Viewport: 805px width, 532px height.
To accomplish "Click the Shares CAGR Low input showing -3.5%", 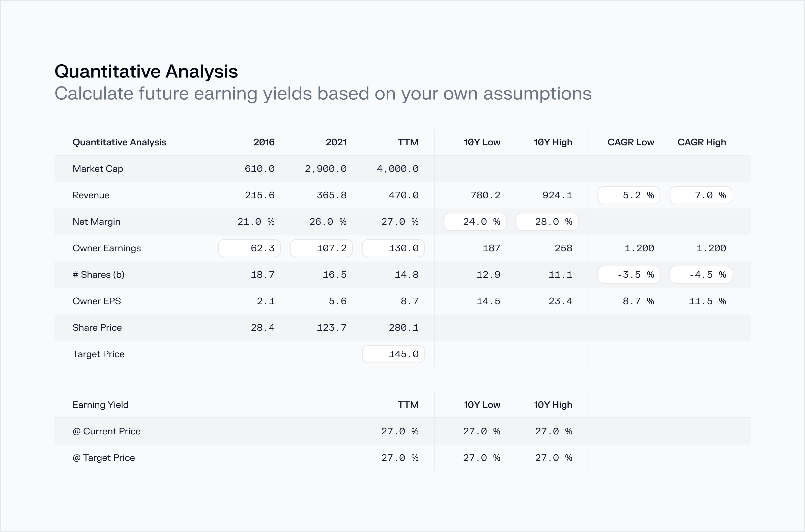I will click(628, 274).
